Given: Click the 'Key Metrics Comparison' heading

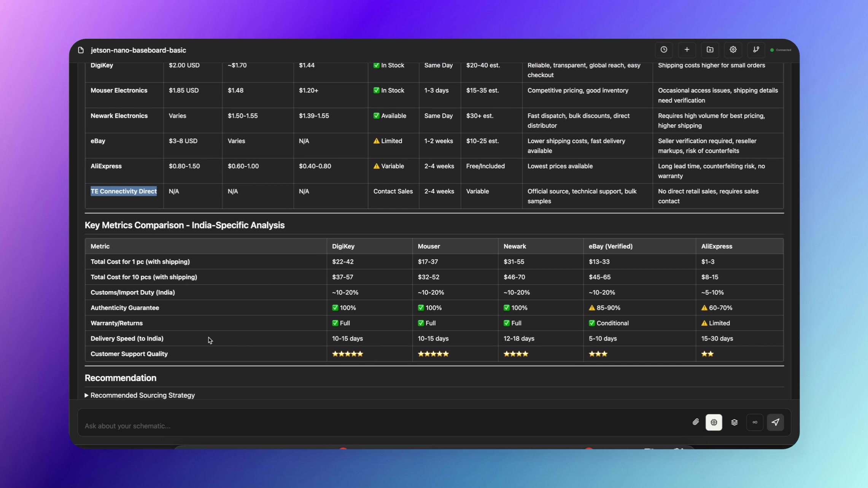Looking at the screenshot, I should pos(184,225).
